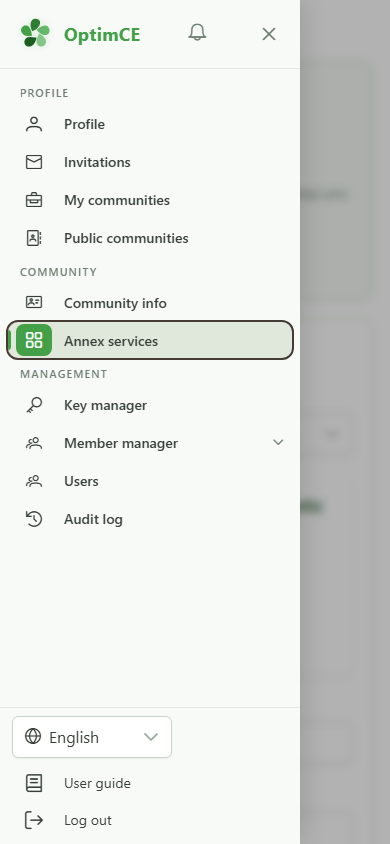This screenshot has height=844, width=390.
Task: Select the Annex services menu item
Action: [150, 340]
